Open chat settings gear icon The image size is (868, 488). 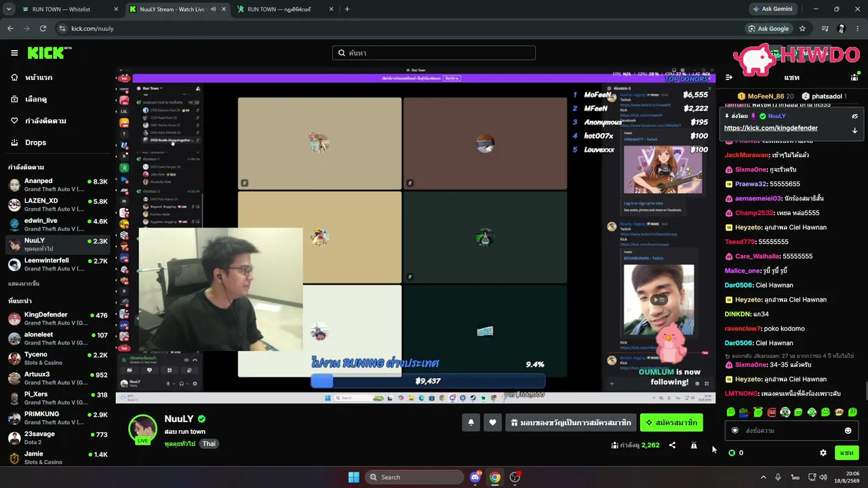click(x=823, y=453)
